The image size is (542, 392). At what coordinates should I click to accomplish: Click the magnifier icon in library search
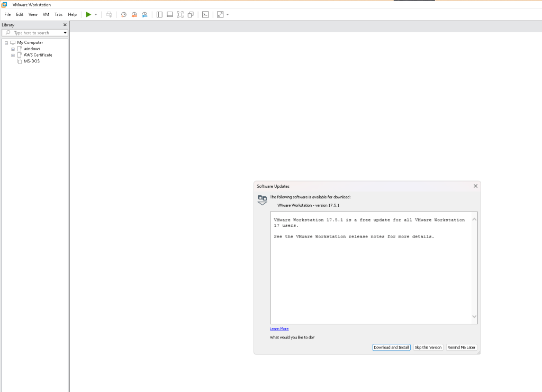point(8,32)
